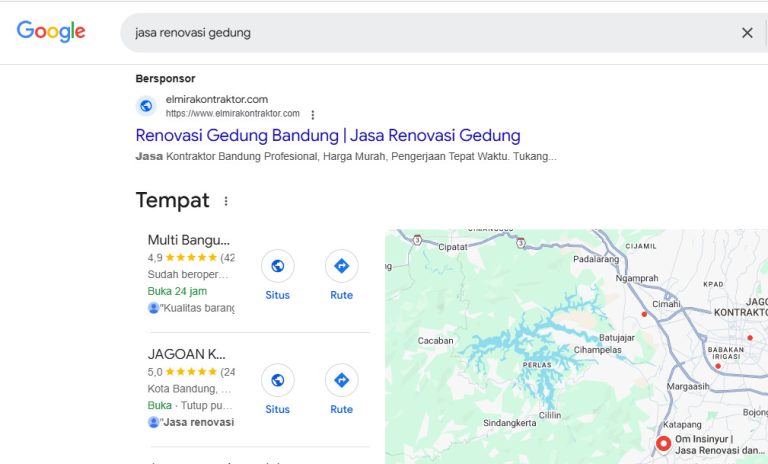Click the Ngamprah label on the map
Image resolution: width=768 pixels, height=464 pixels.
click(637, 278)
